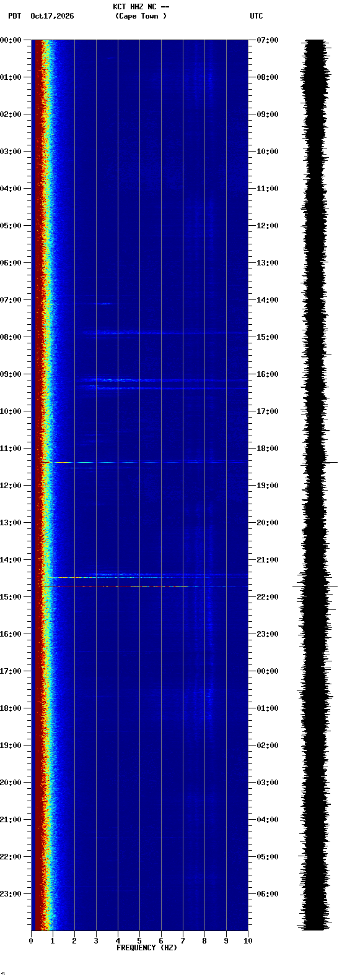Image resolution: width=342 pixels, height=980 pixels.
Task: Click the "(Cape Town )" location subtitle
Action: pos(141,16)
